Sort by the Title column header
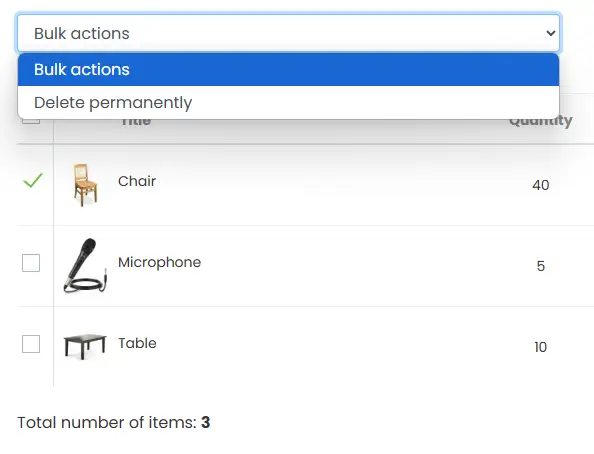This screenshot has width=594, height=454. 136,122
